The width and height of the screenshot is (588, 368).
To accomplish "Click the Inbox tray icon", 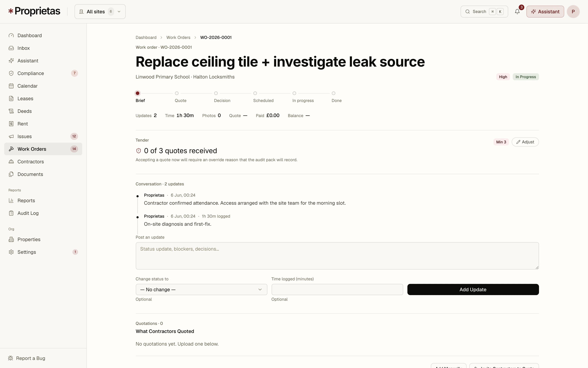I will 11,48.
